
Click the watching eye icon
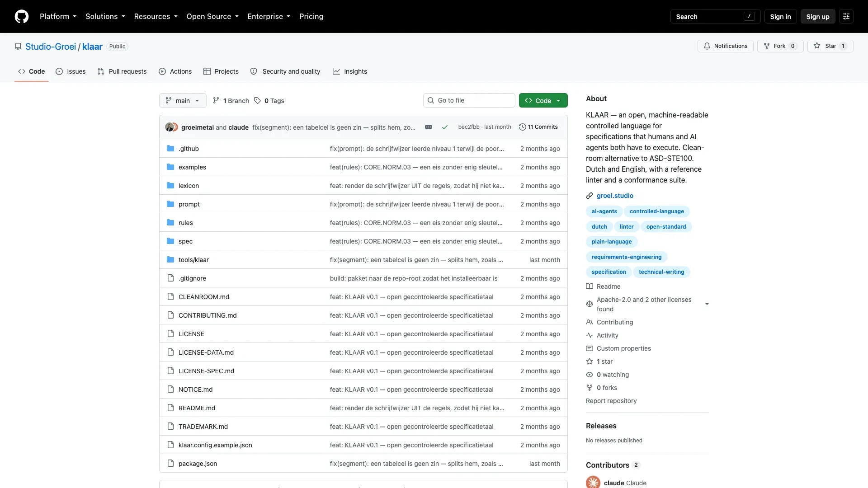click(x=590, y=375)
